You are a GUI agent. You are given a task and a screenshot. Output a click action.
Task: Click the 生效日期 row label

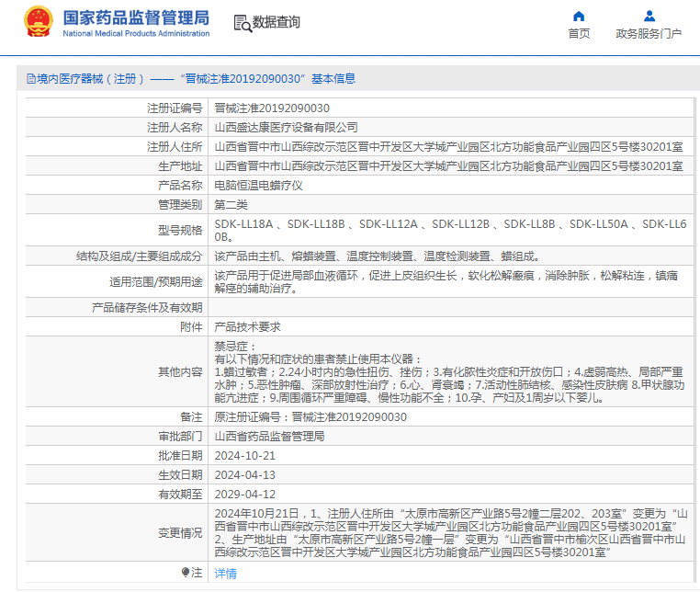[180, 475]
